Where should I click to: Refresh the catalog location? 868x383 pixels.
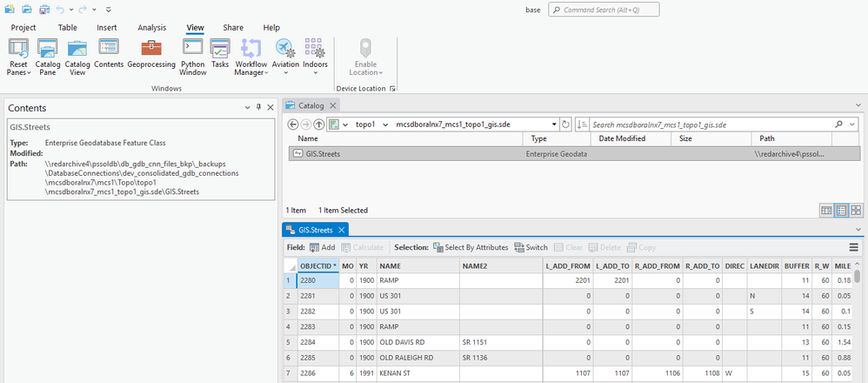(x=565, y=124)
